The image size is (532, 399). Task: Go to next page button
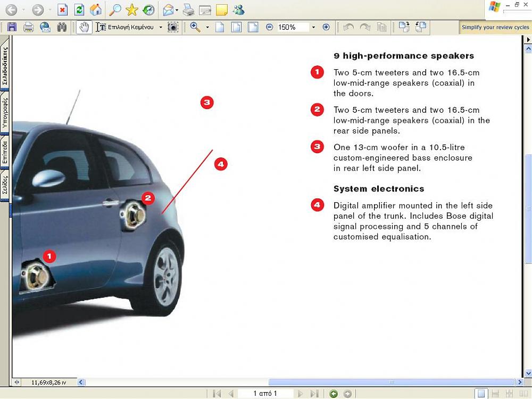tap(300, 394)
